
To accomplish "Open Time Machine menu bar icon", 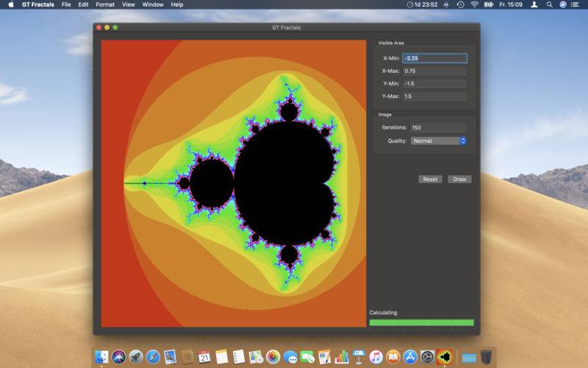I will click(x=461, y=4).
